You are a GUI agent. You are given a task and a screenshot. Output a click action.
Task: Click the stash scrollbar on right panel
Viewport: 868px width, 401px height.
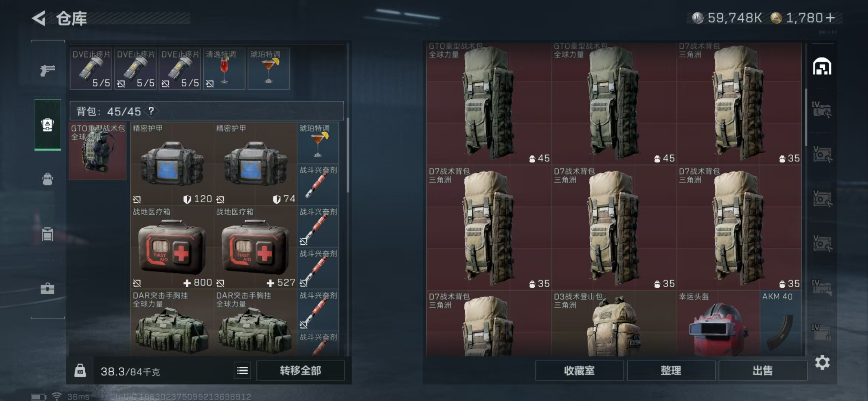806,117
